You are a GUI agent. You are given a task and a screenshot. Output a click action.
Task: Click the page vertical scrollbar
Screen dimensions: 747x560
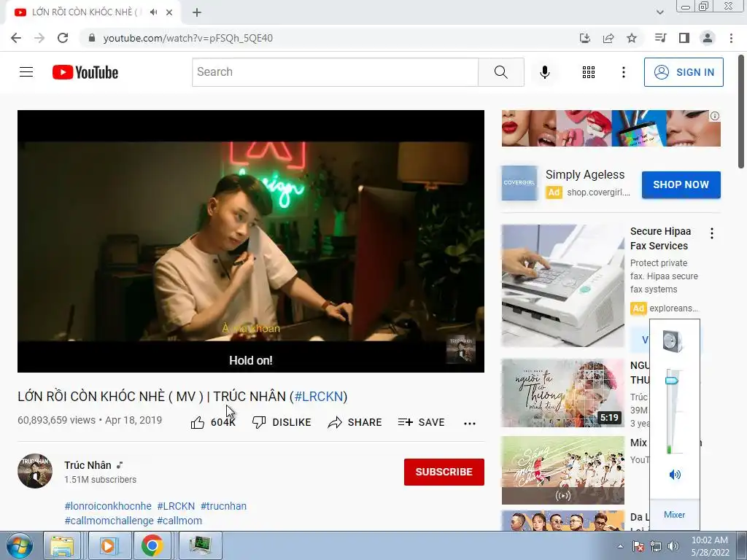[741, 112]
